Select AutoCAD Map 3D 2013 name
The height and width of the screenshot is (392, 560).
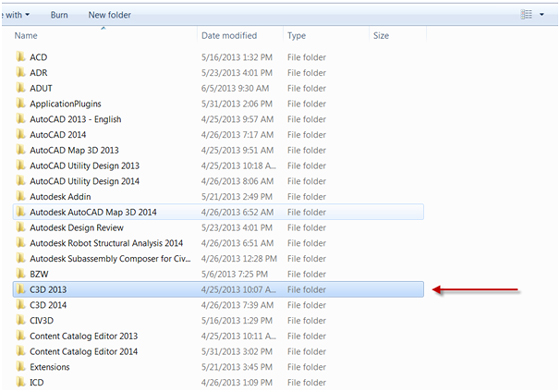point(74,150)
